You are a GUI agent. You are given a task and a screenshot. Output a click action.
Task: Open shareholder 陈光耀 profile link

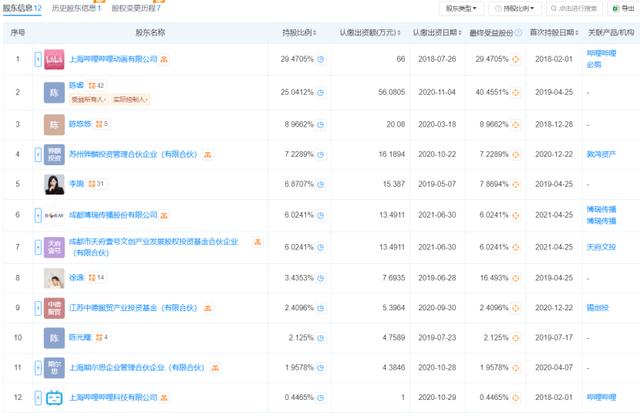point(80,337)
